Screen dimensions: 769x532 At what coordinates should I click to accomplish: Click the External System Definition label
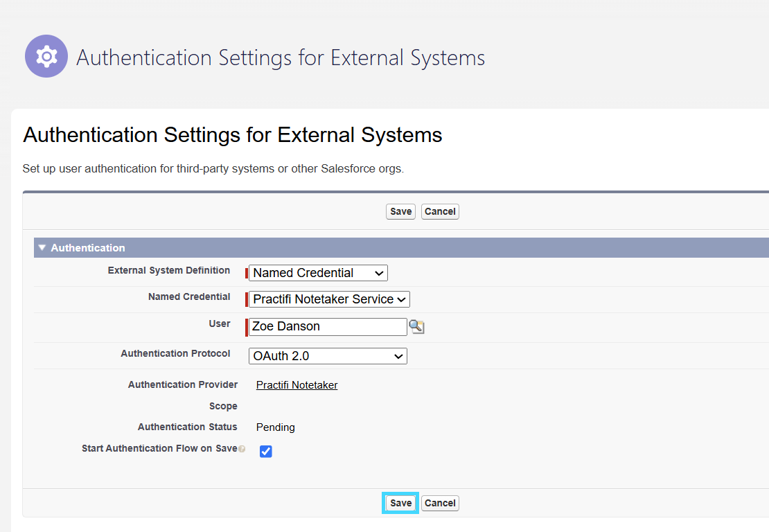tap(169, 270)
